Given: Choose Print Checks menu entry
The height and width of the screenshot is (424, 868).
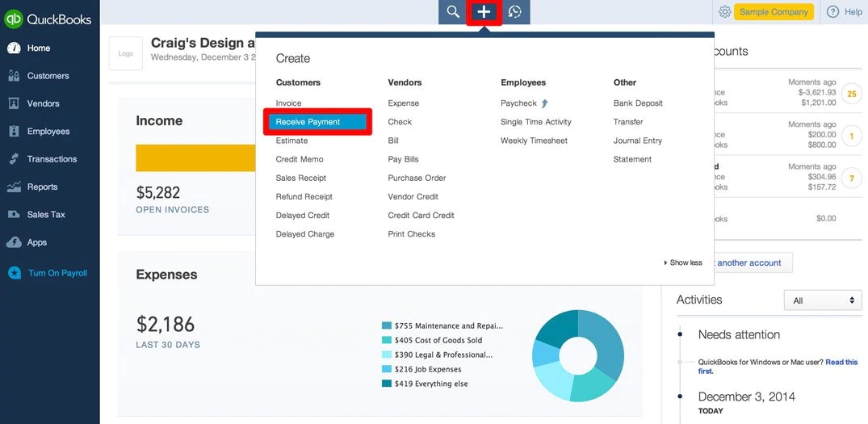Looking at the screenshot, I should pos(412,234).
